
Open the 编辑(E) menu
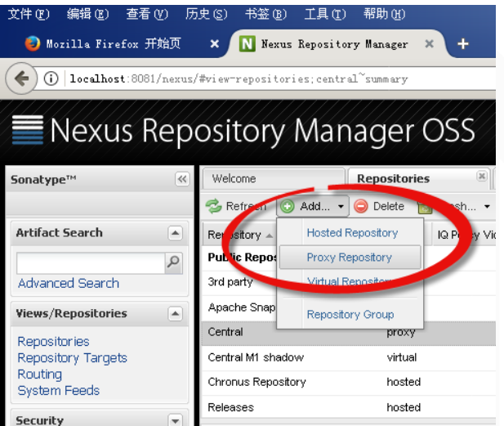pos(87,14)
